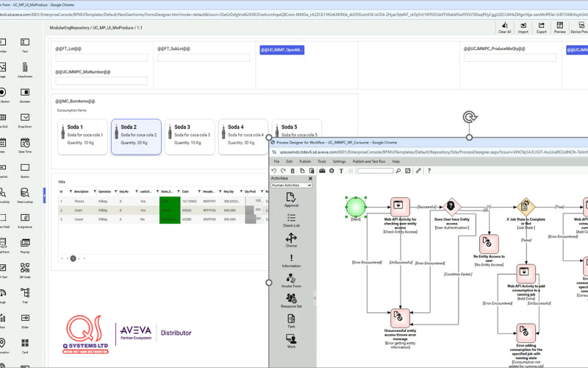Screen dimensions: 588x368
Task: Select the Soda 3 consumption card
Action: (x=190, y=137)
